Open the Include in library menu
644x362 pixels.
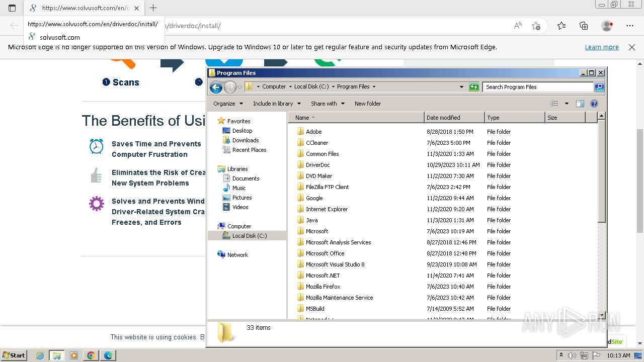(277, 104)
